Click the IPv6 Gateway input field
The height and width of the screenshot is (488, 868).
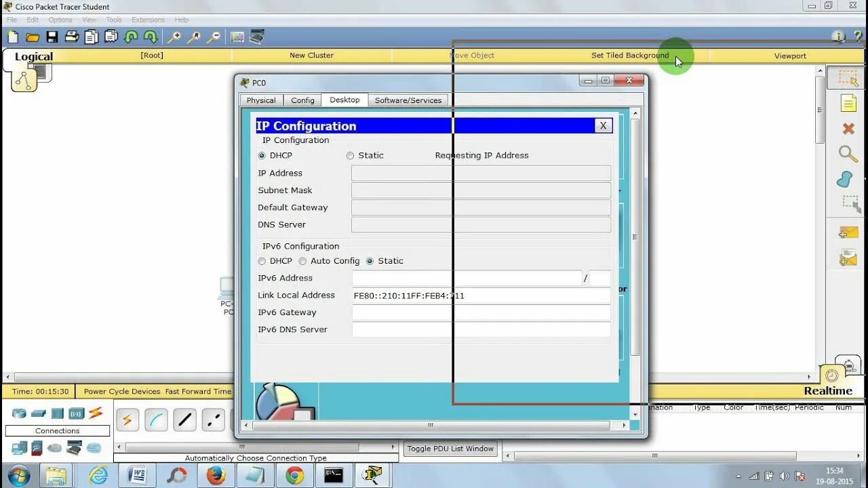[481, 312]
